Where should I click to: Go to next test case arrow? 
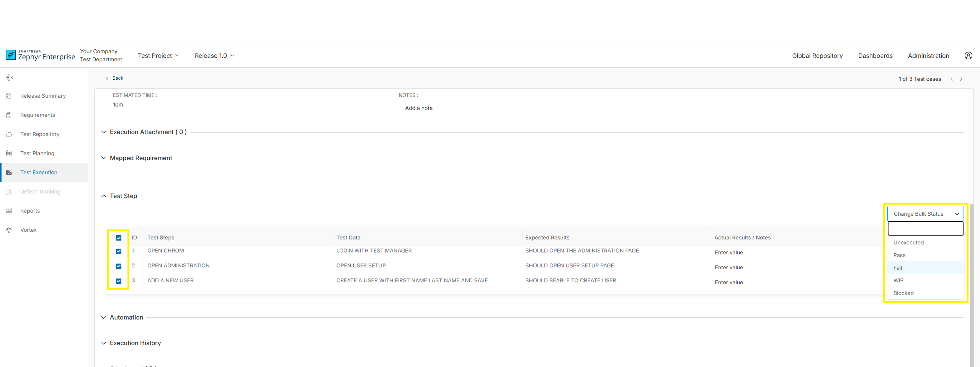point(961,79)
